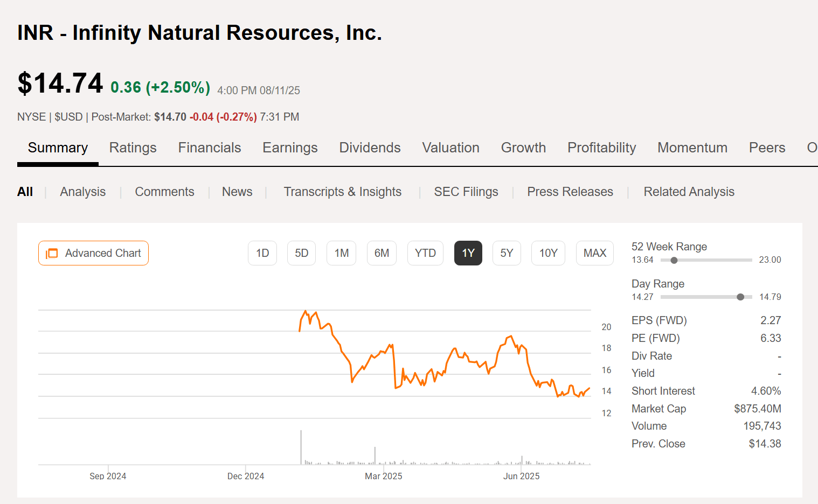Click the 52 Week Range slider handle

coord(674,260)
